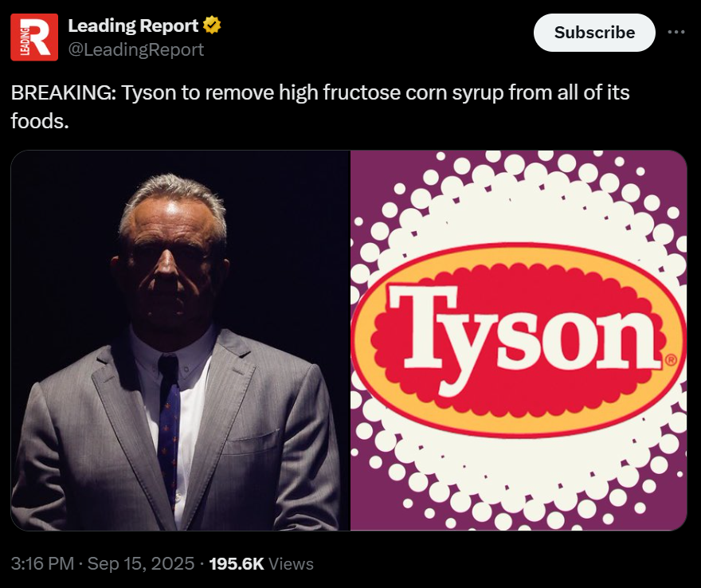The width and height of the screenshot is (701, 588).
Task: Click the BREAKING tweet text
Action: [x=320, y=107]
